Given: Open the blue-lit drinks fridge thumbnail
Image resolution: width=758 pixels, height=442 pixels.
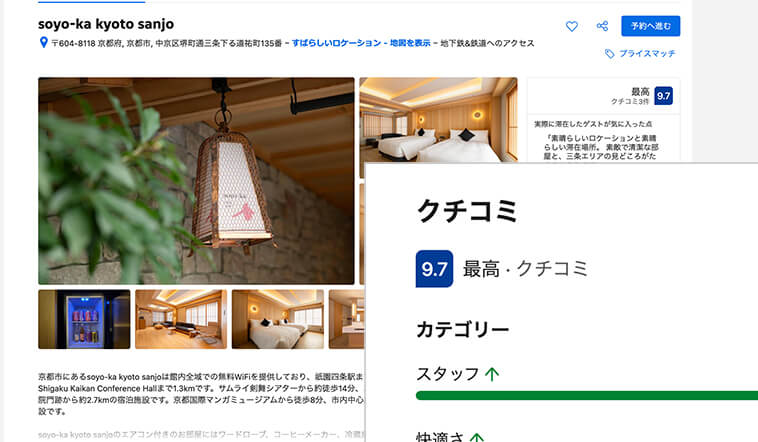Looking at the screenshot, I should pyautogui.click(x=84, y=319).
